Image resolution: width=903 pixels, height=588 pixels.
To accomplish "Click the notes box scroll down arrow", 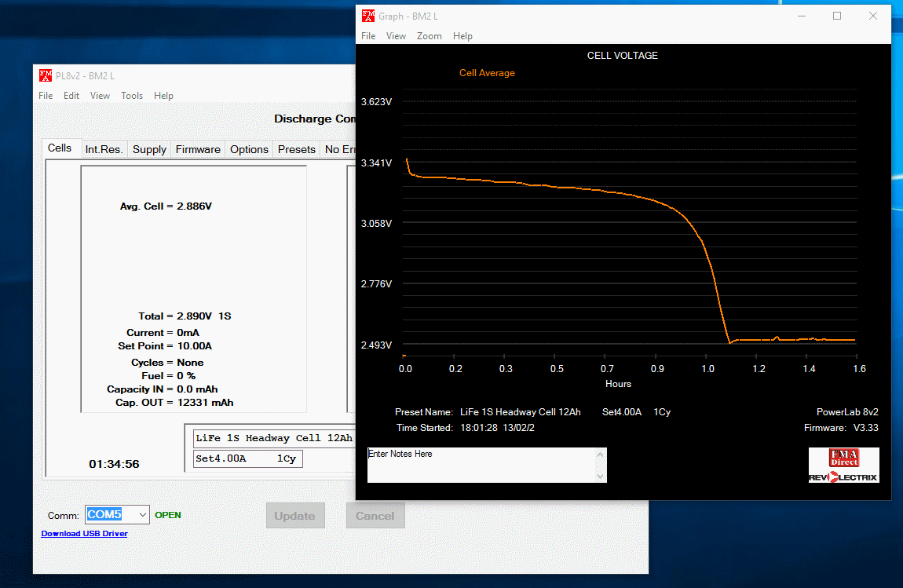I will tap(601, 477).
